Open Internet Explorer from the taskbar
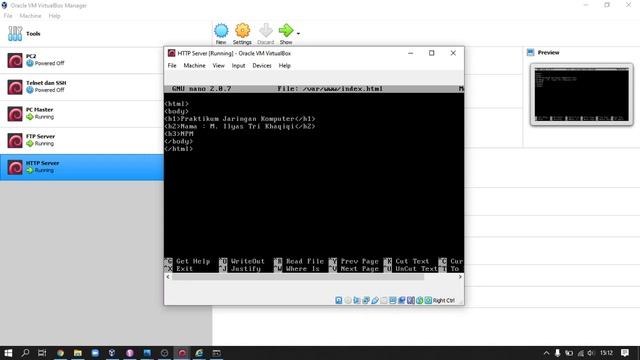The image size is (640, 360). coord(199,353)
